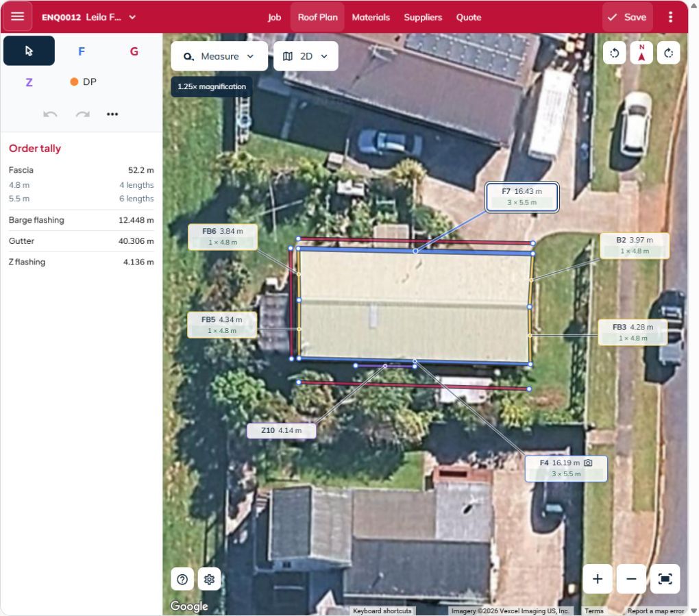Select the FB5 4.34 m label
Screen dimensions: 699x616
point(222,325)
